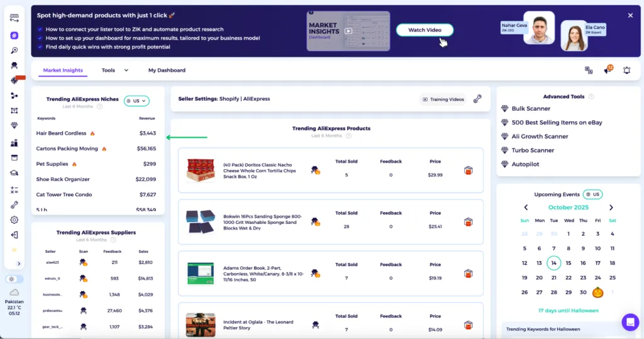Open the Autopilot tool link
The height and width of the screenshot is (339, 644).
click(x=525, y=164)
